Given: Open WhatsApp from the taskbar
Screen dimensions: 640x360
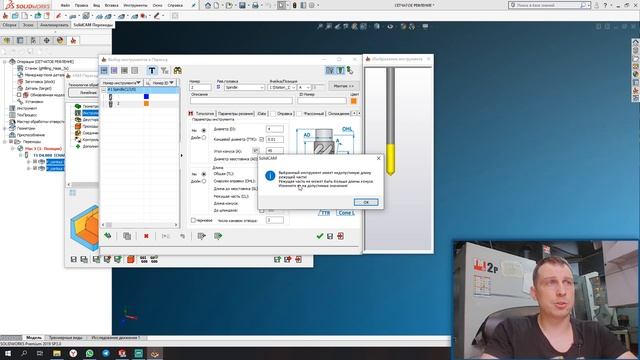Looking at the screenshot, I should click(x=89, y=353).
